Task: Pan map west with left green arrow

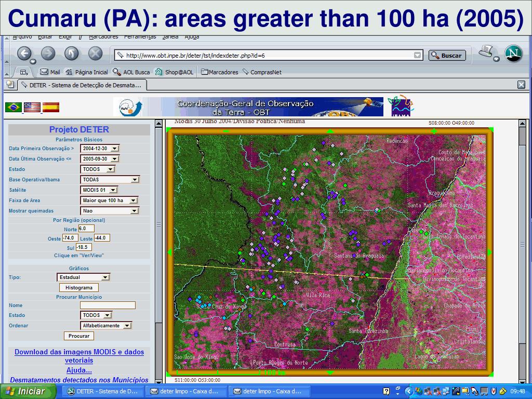Action: click(x=170, y=252)
